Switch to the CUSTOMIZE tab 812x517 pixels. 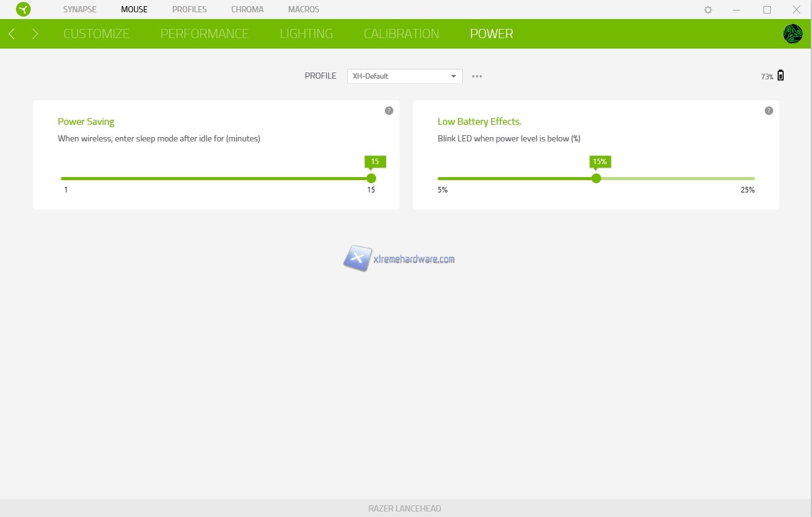tap(96, 34)
